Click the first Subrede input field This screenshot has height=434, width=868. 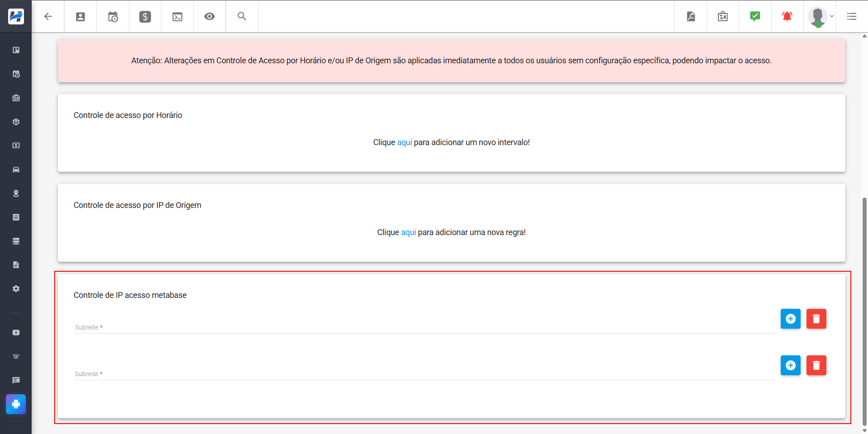[425, 327]
